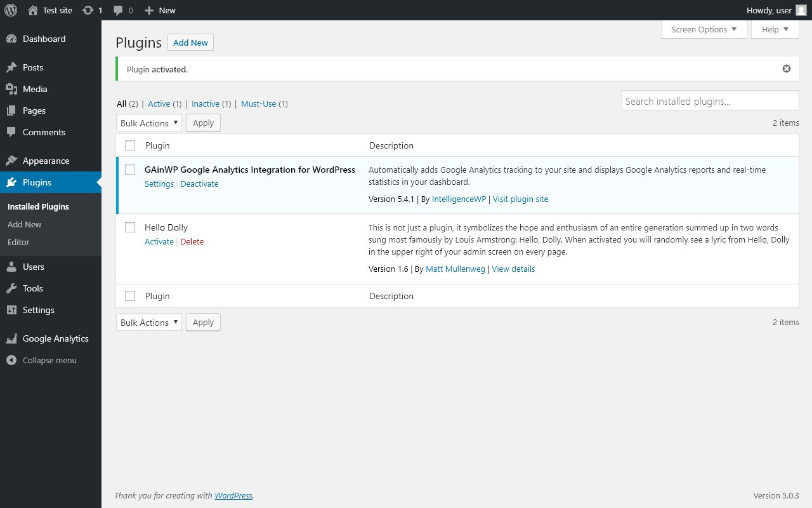
Task: Click the Plugin column header at top
Action: (157, 145)
